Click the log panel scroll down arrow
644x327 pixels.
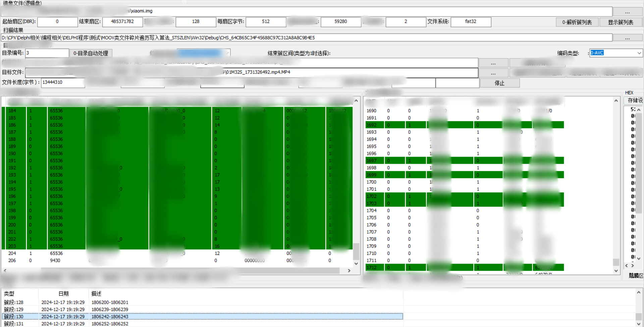point(638,323)
